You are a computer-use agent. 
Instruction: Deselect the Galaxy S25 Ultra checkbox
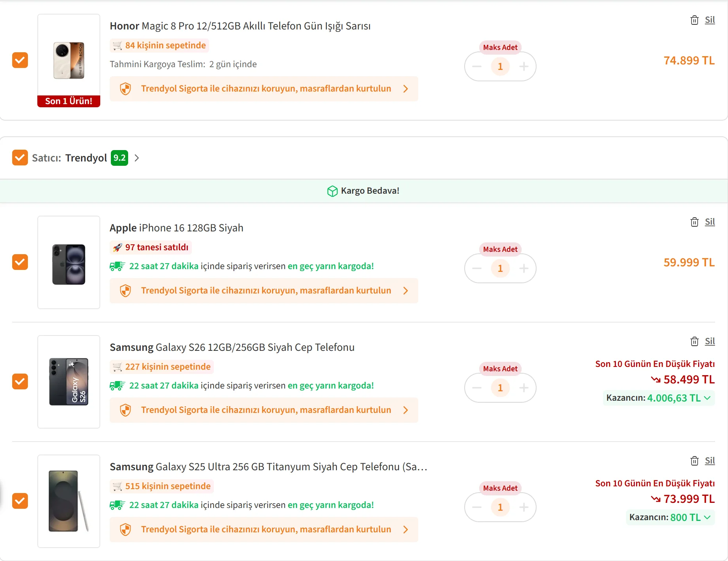[x=20, y=501]
